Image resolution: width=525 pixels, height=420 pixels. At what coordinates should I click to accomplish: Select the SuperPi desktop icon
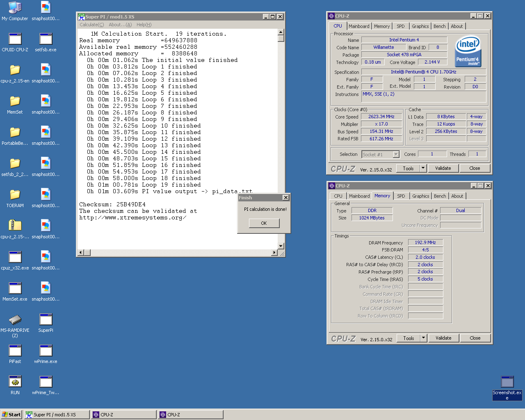46,323
